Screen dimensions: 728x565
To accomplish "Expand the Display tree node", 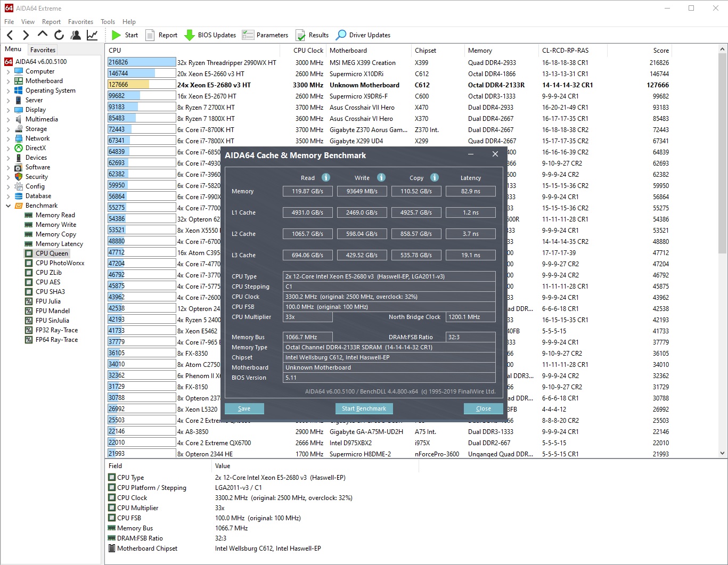I will (9, 110).
